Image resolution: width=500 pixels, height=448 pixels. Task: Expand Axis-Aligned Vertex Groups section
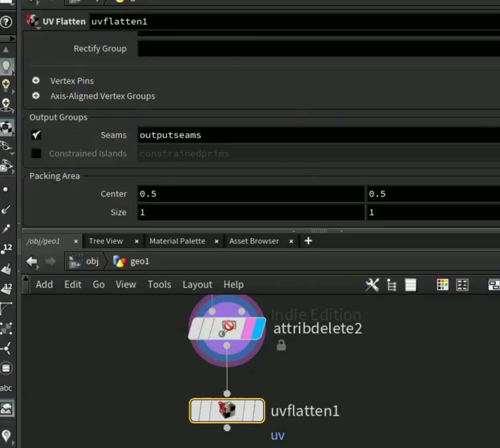[36, 96]
